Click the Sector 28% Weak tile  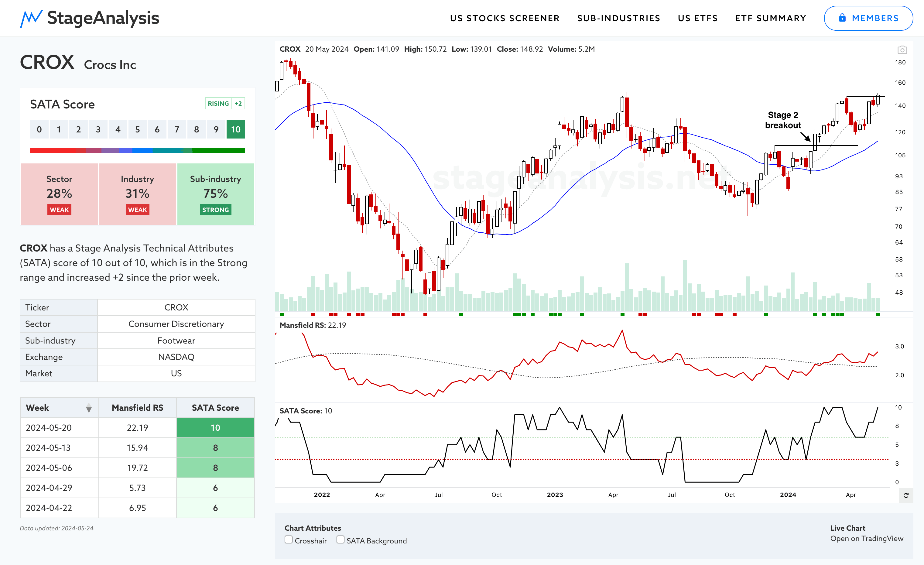59,194
